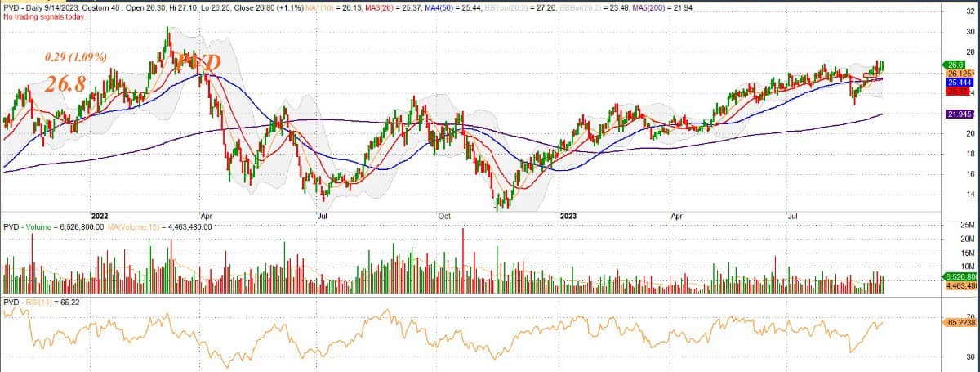980x372 pixels.
Task: Click the Apr label of year 2022
Action: click(205, 217)
